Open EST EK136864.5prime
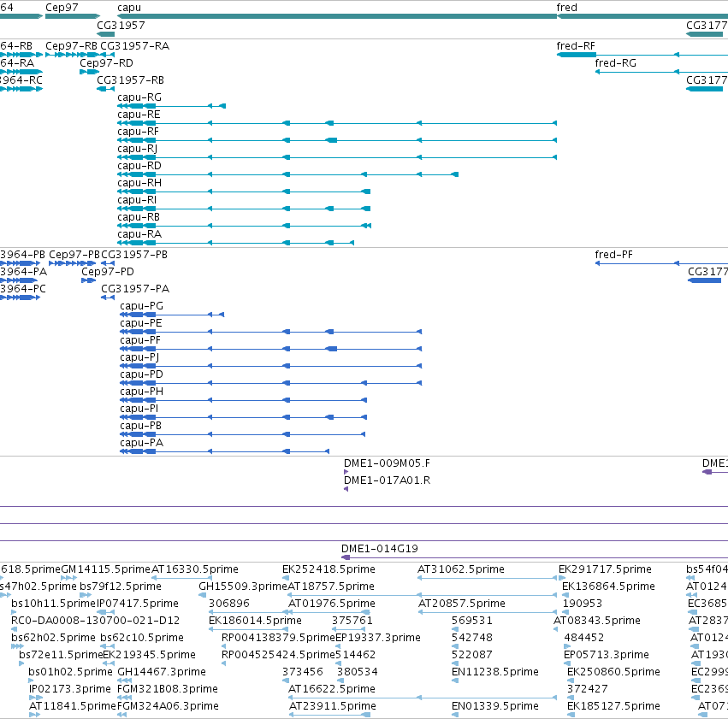The width and height of the screenshot is (728, 719). [609, 586]
